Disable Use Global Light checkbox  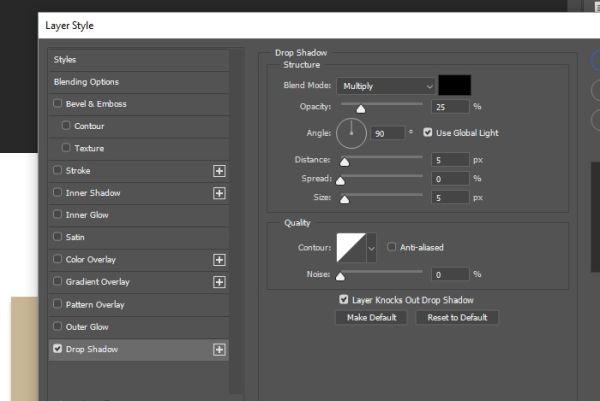427,132
